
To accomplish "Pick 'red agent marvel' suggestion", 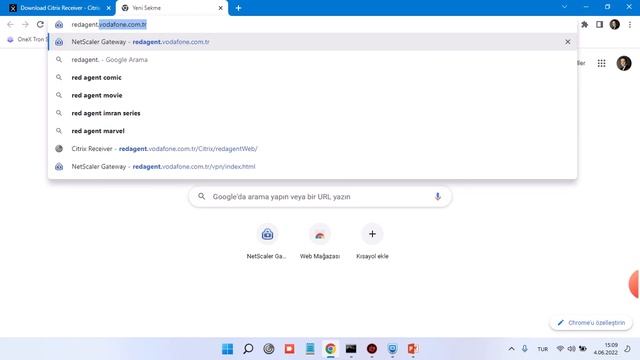I will [x=312, y=131].
